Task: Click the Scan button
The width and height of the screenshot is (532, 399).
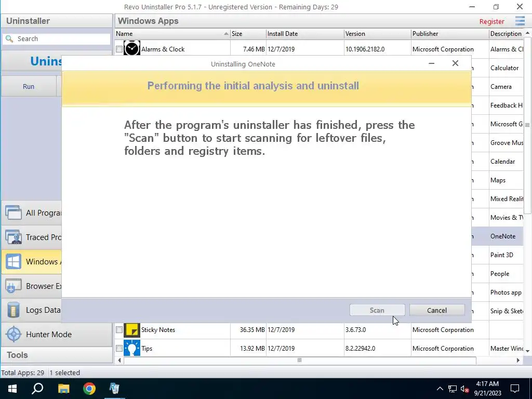Action: click(377, 310)
